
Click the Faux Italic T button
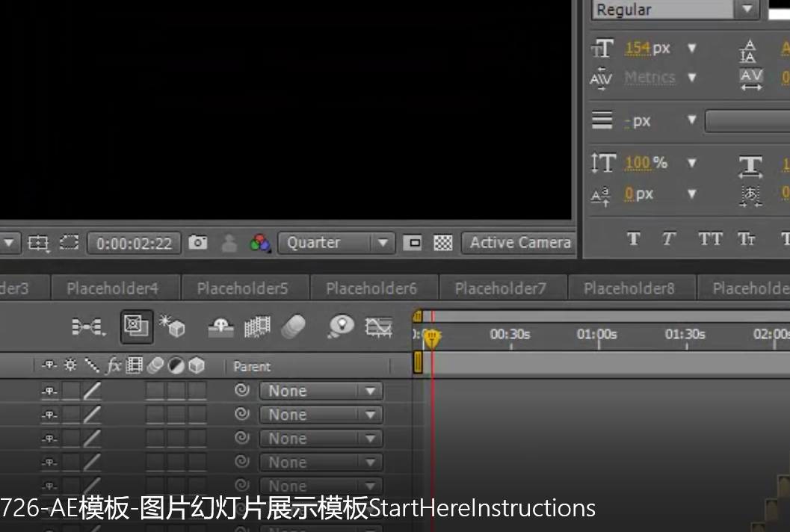point(669,238)
